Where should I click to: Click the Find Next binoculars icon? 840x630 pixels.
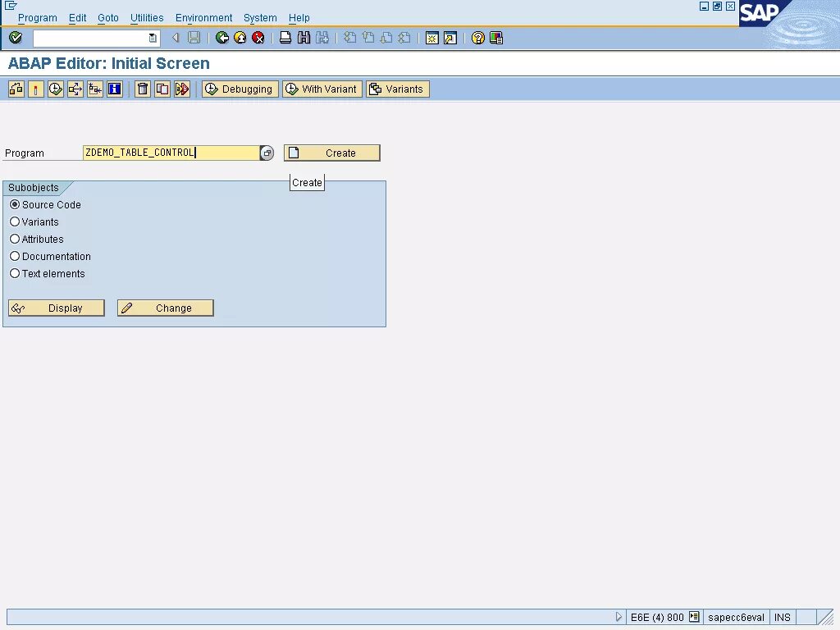tap(322, 38)
